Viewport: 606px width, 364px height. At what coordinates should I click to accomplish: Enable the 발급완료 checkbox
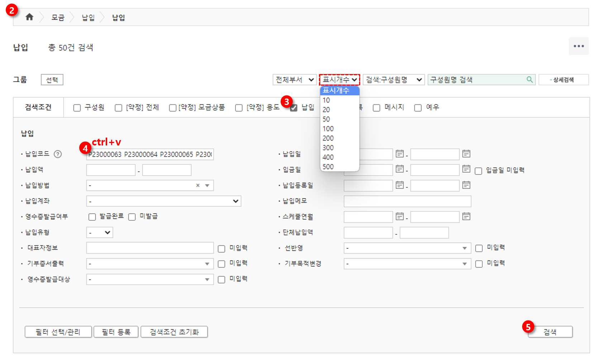pyautogui.click(x=92, y=217)
